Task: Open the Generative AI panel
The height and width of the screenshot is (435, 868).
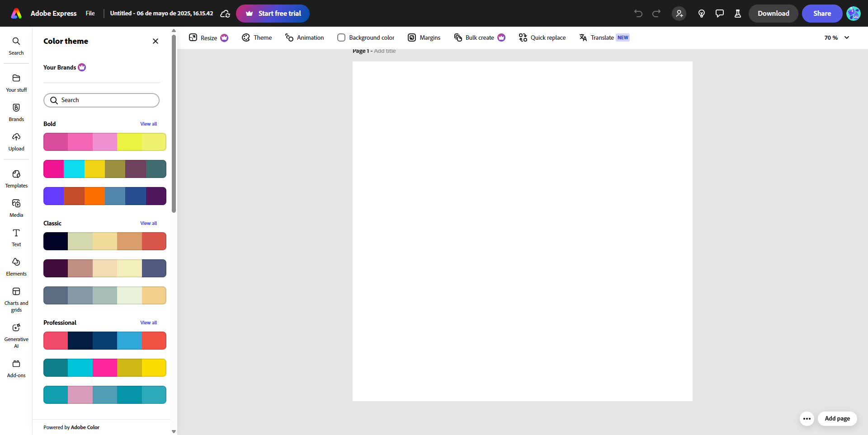Action: 16,335
